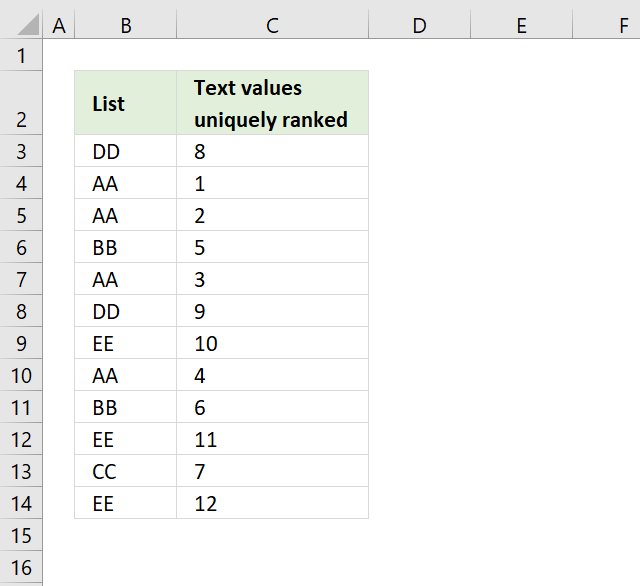Select row 16 header
The image size is (640, 586).
(x=21, y=567)
